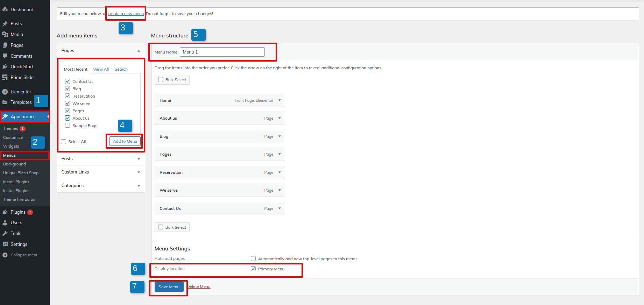Expand the Home menu item arrow
Image resolution: width=644 pixels, height=305 pixels.
click(x=279, y=100)
